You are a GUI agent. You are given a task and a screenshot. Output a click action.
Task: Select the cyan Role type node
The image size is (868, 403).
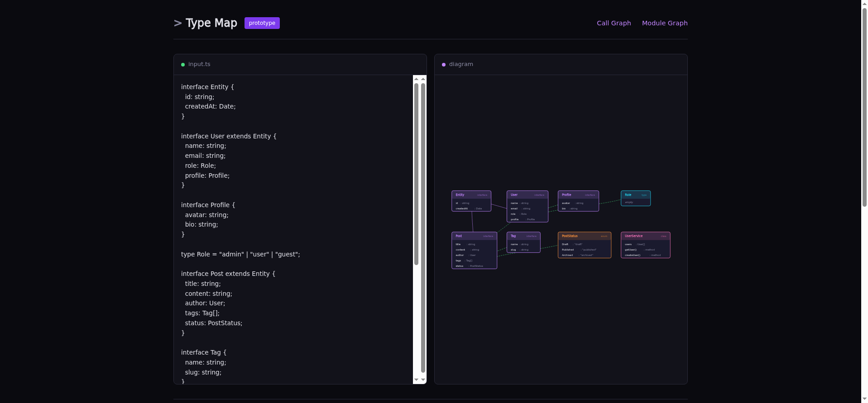pos(635,198)
